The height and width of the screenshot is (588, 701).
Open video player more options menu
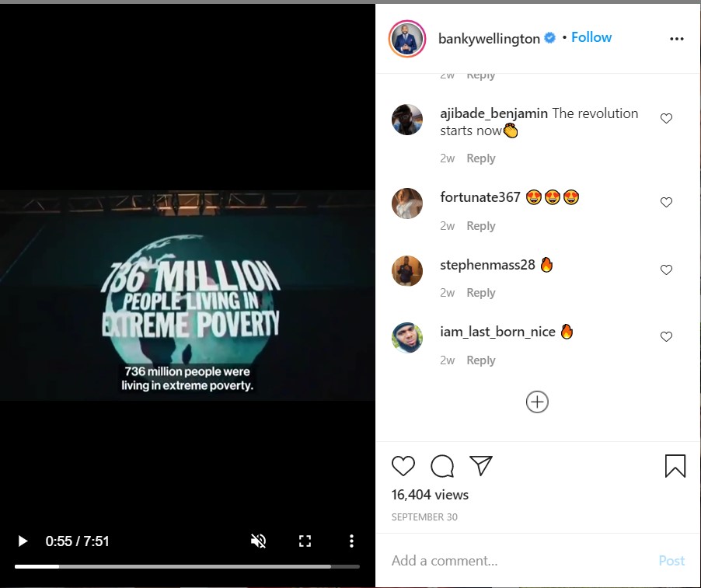351,541
